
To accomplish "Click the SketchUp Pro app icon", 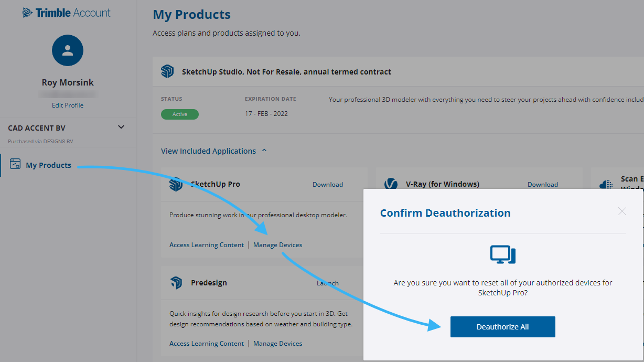I will (176, 185).
